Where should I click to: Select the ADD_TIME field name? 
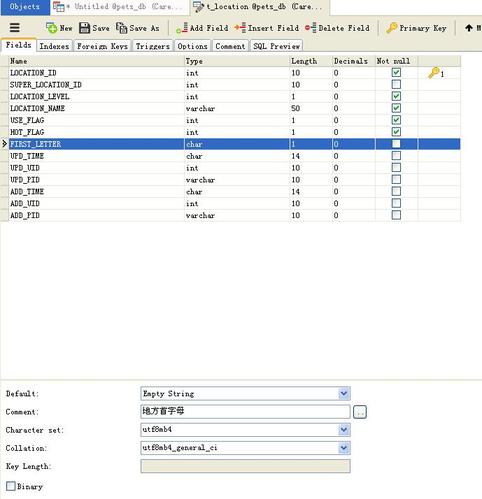tap(27, 191)
